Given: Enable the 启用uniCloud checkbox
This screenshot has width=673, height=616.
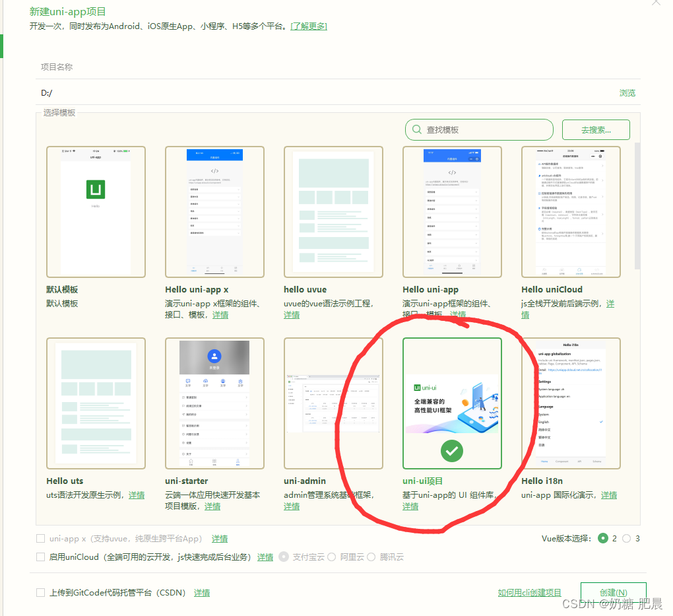Looking at the screenshot, I should (x=41, y=557).
